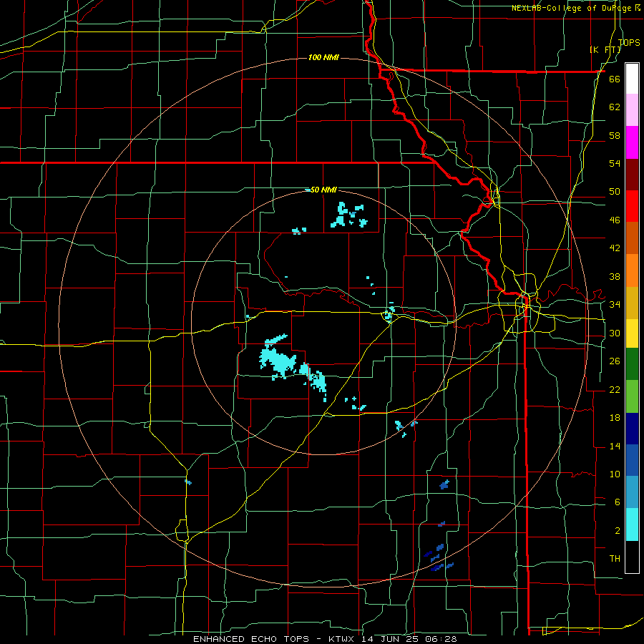This screenshot has height=644, width=644.
Task: Click the medium blue legend swatch
Action: tap(632, 460)
